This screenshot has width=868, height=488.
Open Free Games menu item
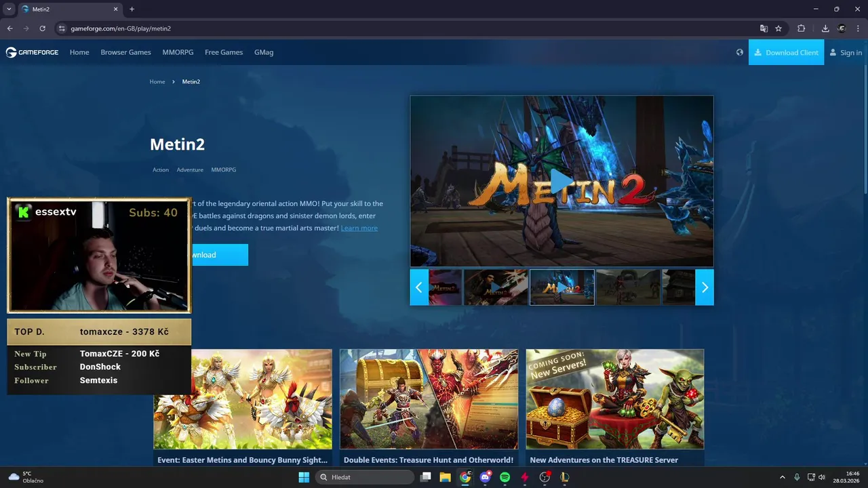[224, 52]
